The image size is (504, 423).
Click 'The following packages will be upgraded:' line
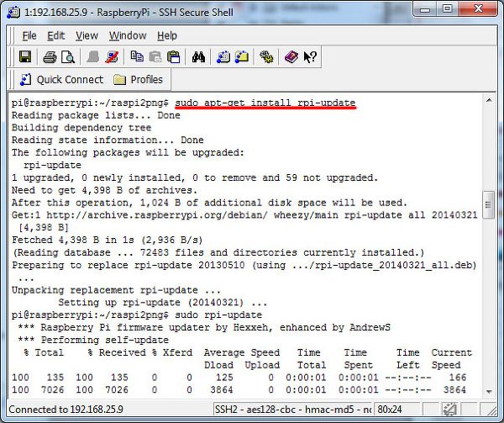[128, 153]
